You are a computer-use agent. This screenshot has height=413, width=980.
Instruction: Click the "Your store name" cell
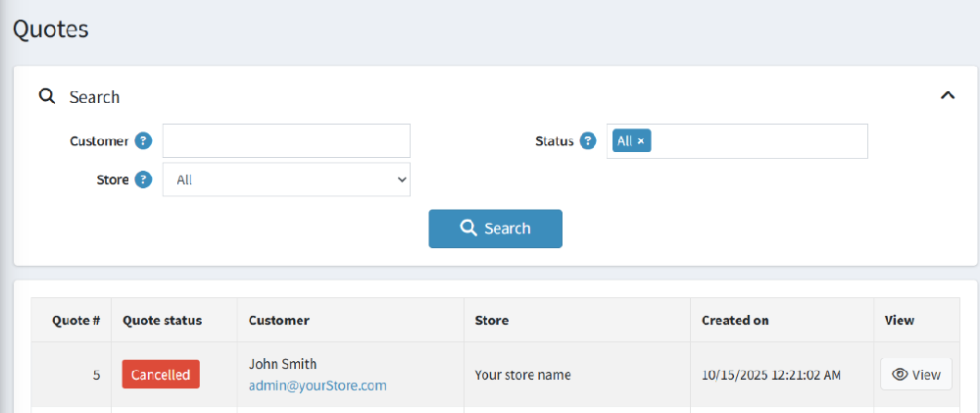pyautogui.click(x=522, y=375)
